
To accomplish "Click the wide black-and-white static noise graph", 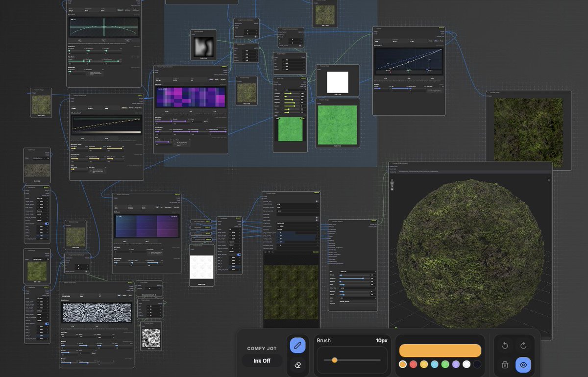I will pos(97,312).
